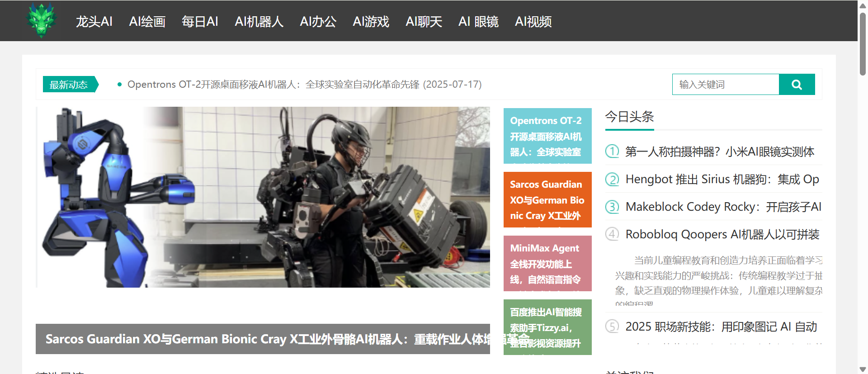Open the featured exoskeleton robot banner image
This screenshot has width=868, height=374.
coord(263,197)
